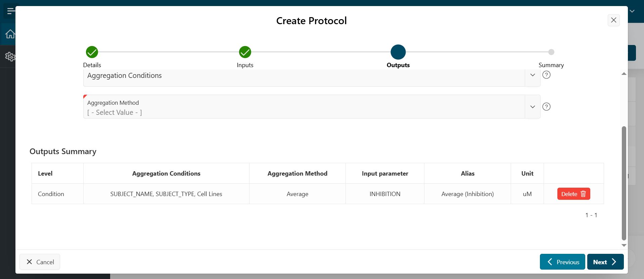Jump to the Details wizard step
This screenshot has height=279, width=644.
(92, 52)
